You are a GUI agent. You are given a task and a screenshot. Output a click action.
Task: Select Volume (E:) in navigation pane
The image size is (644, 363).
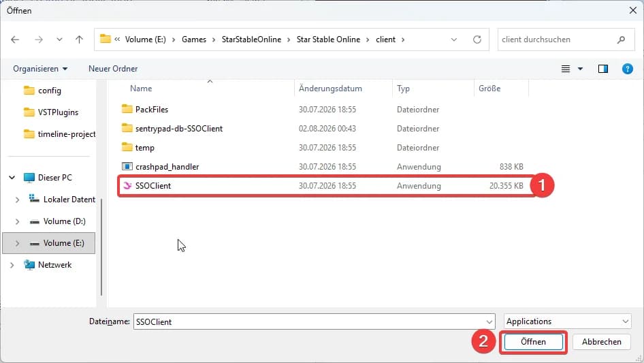tap(64, 243)
